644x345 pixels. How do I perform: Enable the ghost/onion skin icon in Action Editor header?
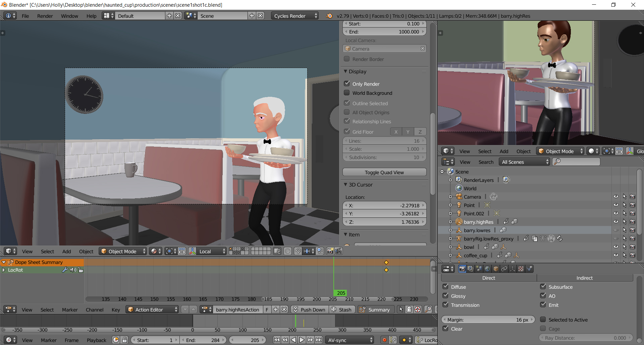tap(409, 309)
